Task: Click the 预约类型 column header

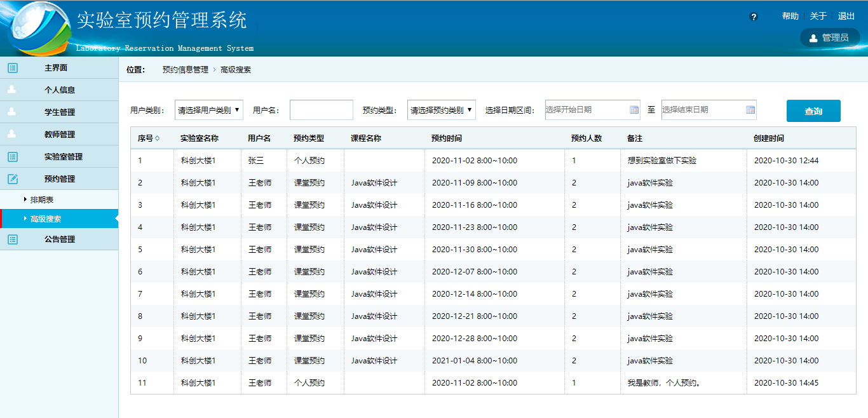Action: [309, 138]
